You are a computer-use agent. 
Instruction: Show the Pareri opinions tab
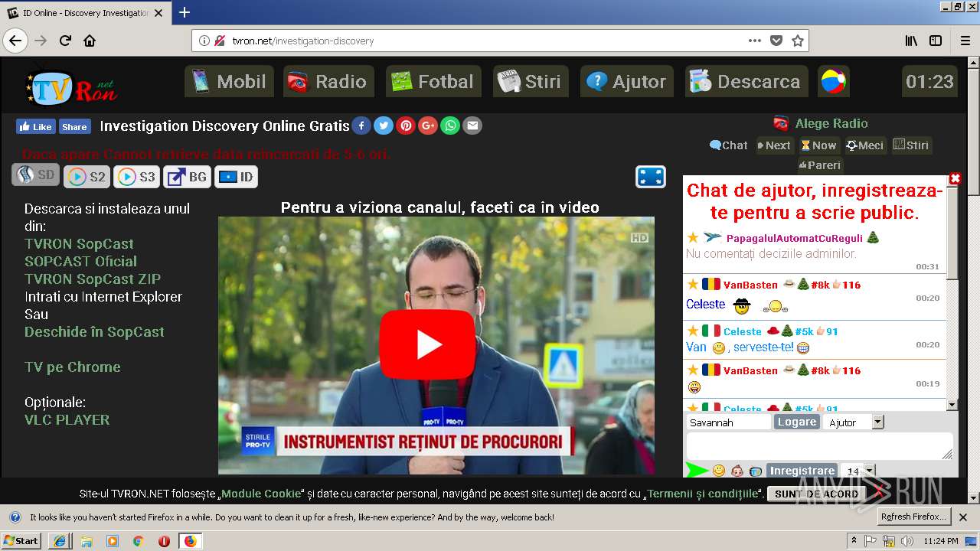tap(820, 165)
